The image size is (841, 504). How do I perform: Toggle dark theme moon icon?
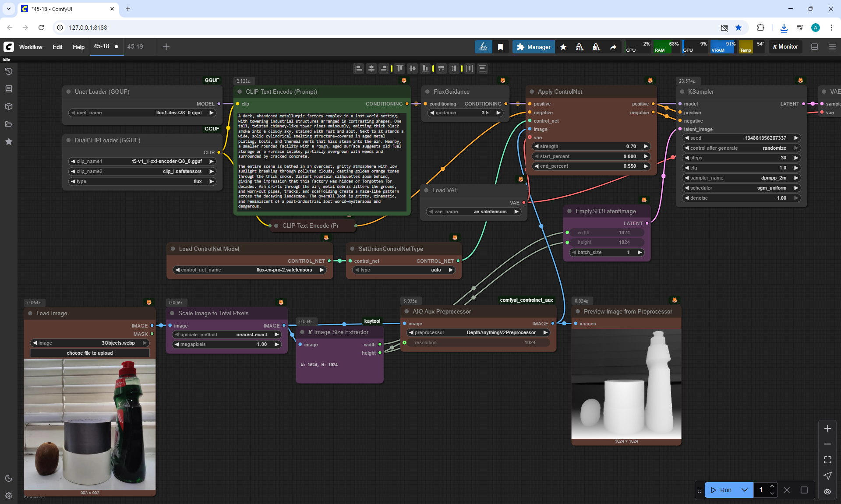(x=9, y=478)
